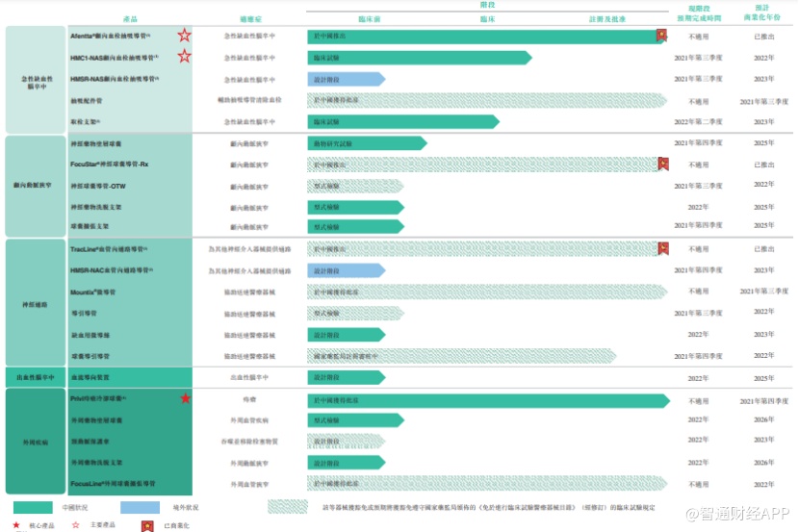This screenshot has width=799, height=532.
Task: Click 不適用 in the Privi row
Action: (x=698, y=401)
